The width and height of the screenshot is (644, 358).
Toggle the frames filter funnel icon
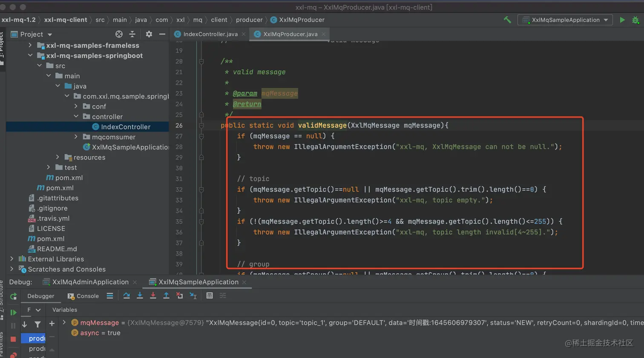37,324
